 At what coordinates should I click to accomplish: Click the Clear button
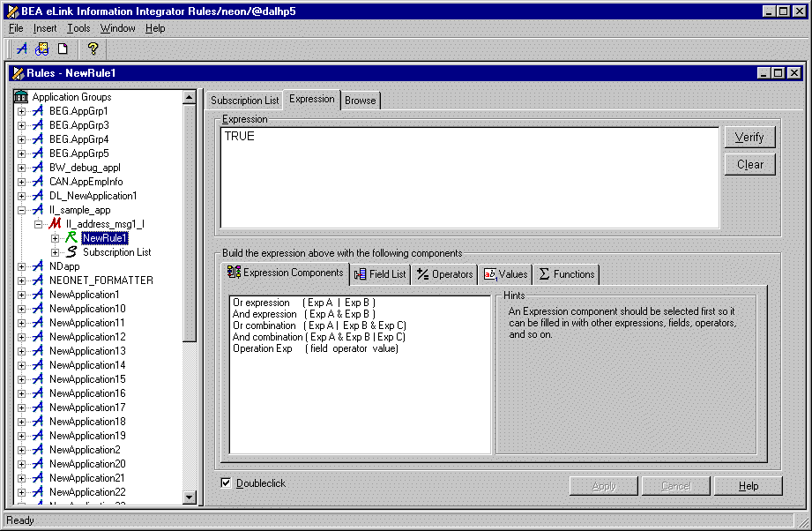[749, 164]
